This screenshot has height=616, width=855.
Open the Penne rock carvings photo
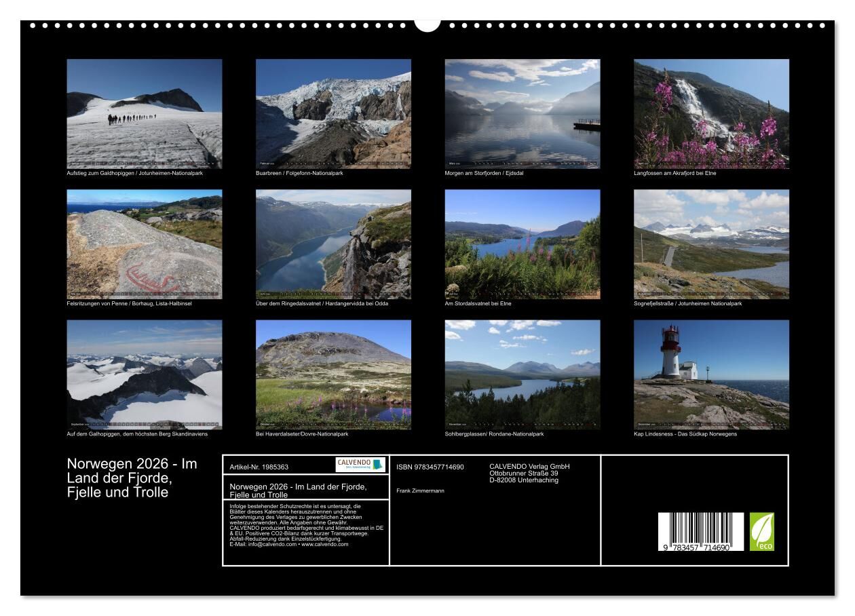coord(144,244)
